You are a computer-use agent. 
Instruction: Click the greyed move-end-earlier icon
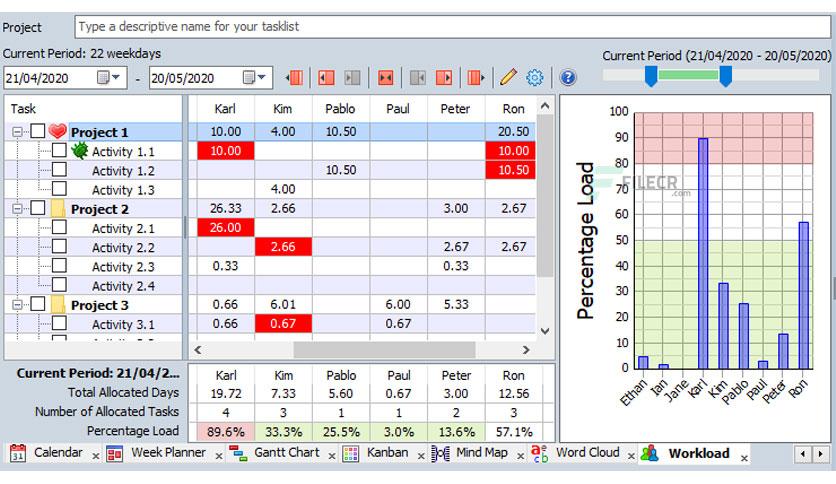coord(417,78)
